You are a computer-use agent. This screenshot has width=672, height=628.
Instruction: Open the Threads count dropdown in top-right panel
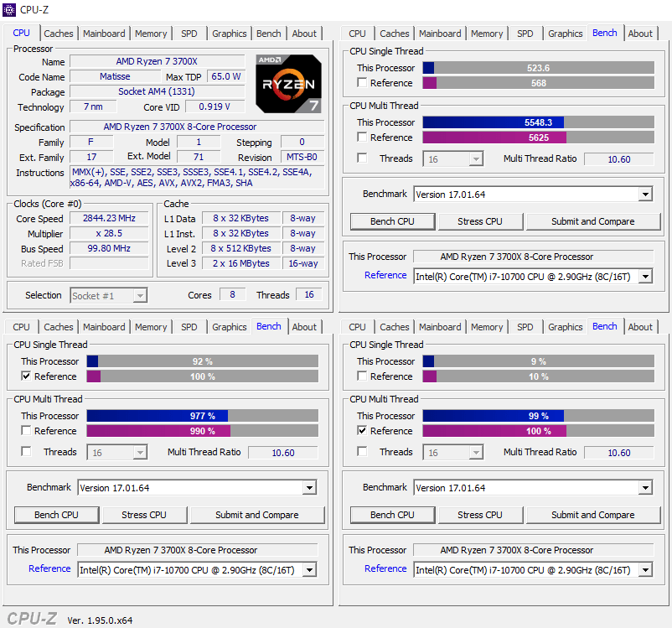click(x=453, y=158)
